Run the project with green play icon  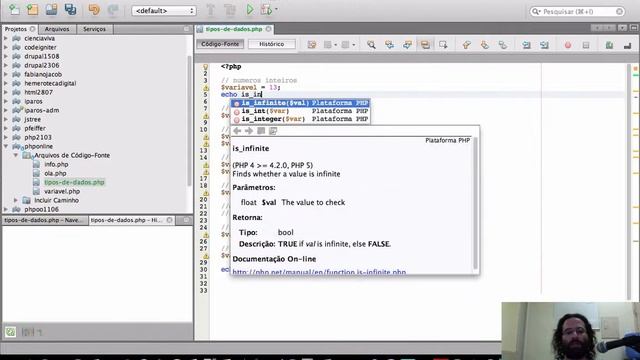[250, 10]
